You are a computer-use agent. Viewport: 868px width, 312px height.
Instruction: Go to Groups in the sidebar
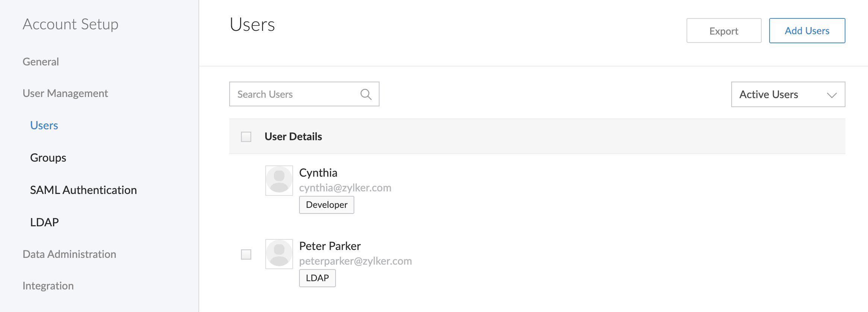point(48,158)
